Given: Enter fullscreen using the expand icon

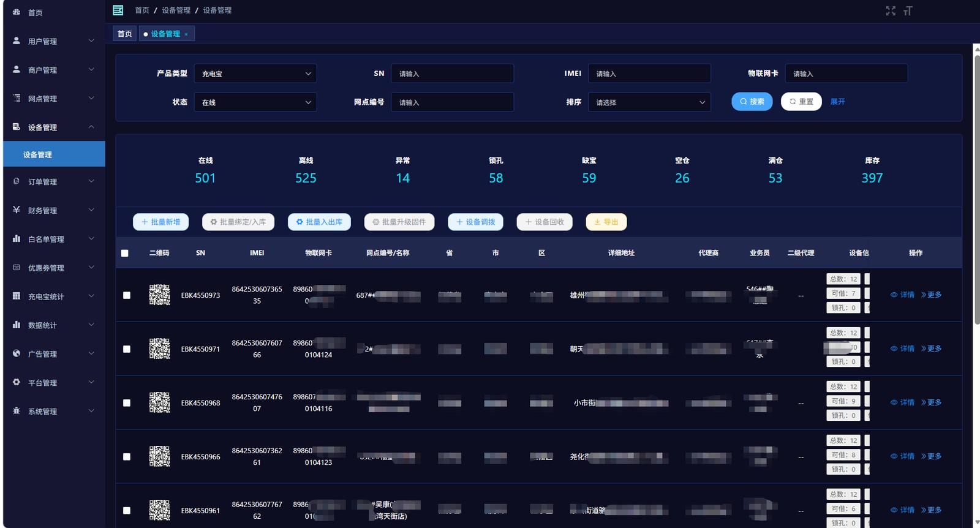Looking at the screenshot, I should tap(891, 11).
